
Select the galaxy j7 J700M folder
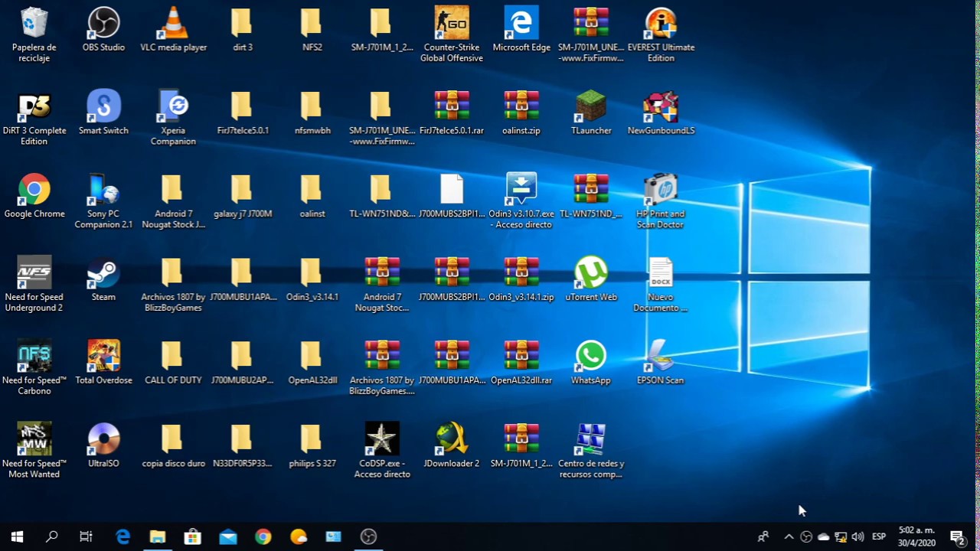click(x=243, y=197)
